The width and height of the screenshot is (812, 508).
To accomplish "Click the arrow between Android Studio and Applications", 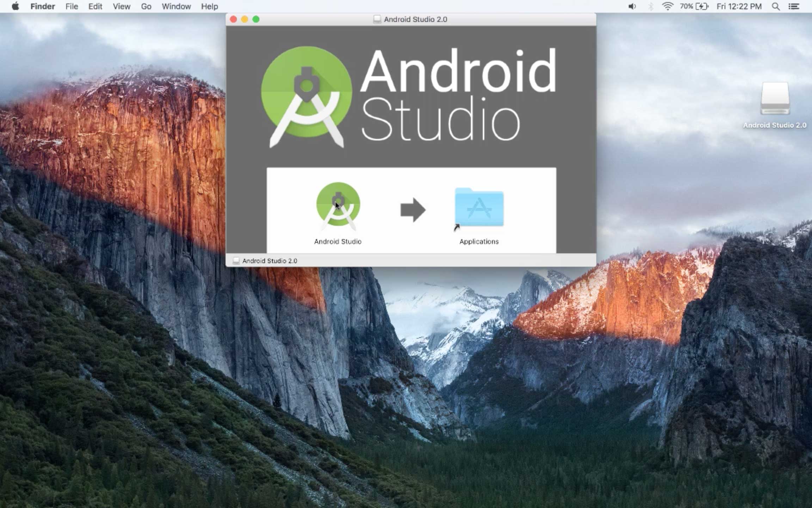I will click(413, 210).
